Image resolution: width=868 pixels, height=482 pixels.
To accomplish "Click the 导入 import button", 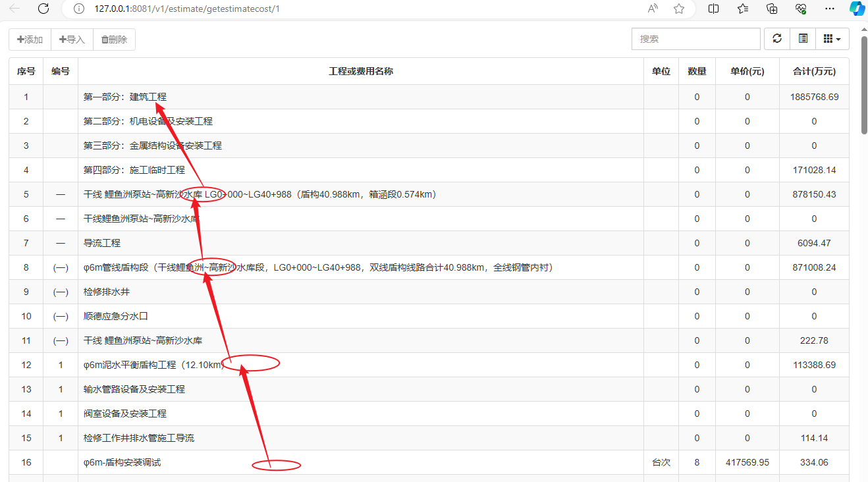I will (x=72, y=40).
